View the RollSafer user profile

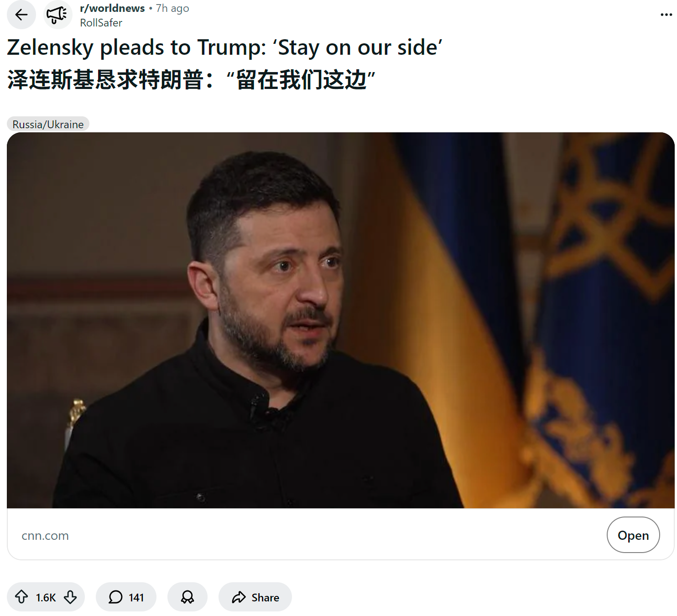[101, 23]
